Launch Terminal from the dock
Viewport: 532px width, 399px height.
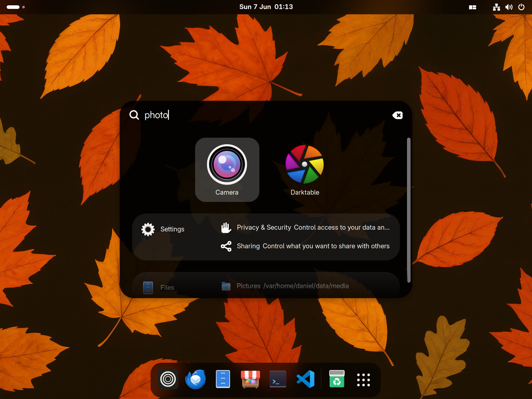[x=278, y=379]
